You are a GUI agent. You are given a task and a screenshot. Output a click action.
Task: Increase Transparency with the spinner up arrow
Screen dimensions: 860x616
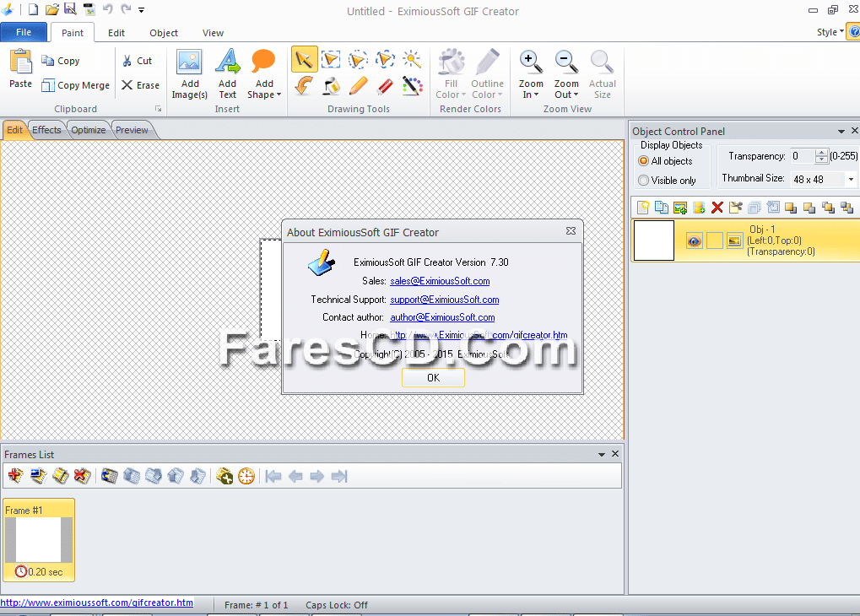pyautogui.click(x=821, y=153)
